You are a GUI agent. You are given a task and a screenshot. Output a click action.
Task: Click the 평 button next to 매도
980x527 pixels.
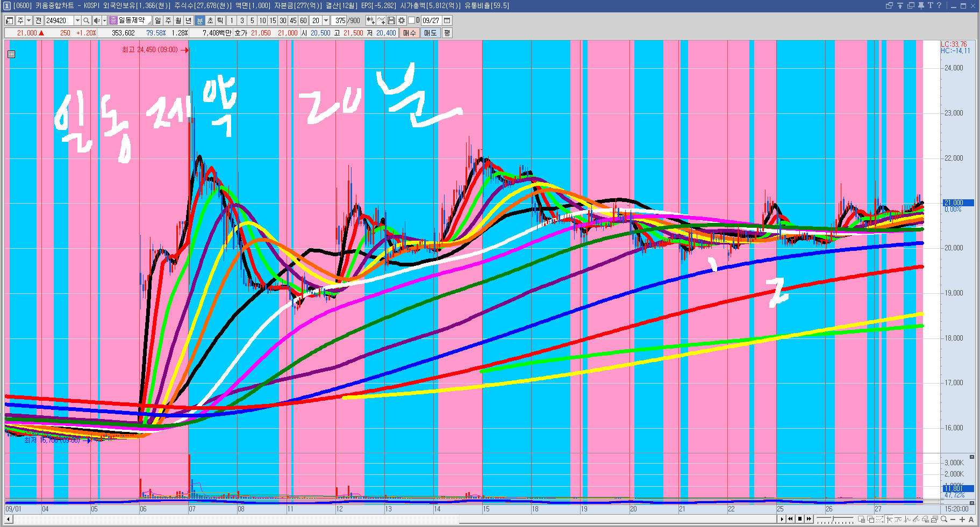tap(447, 33)
